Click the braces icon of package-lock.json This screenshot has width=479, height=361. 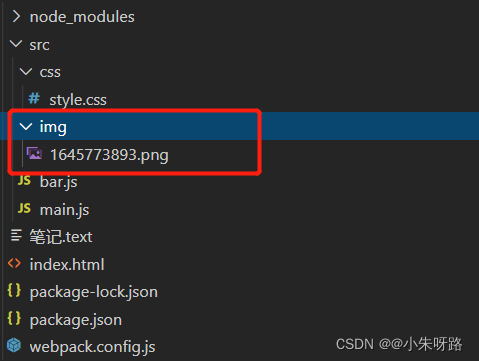(14, 291)
